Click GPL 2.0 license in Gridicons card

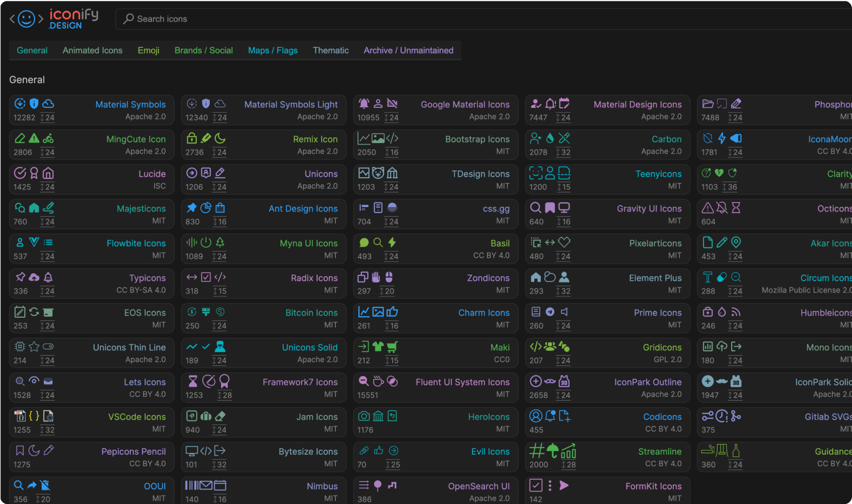(668, 359)
